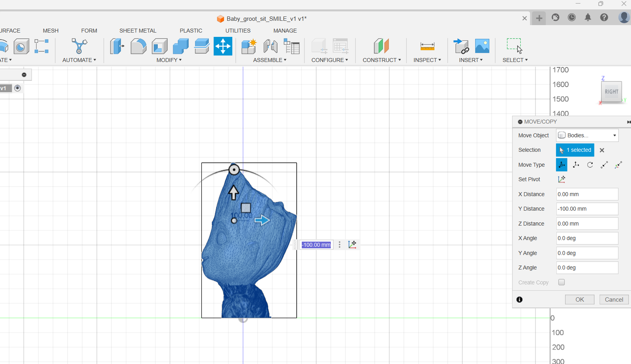Screen dimensions: 631x364
Task: Add a new design tab with plus
Action: coord(539,18)
